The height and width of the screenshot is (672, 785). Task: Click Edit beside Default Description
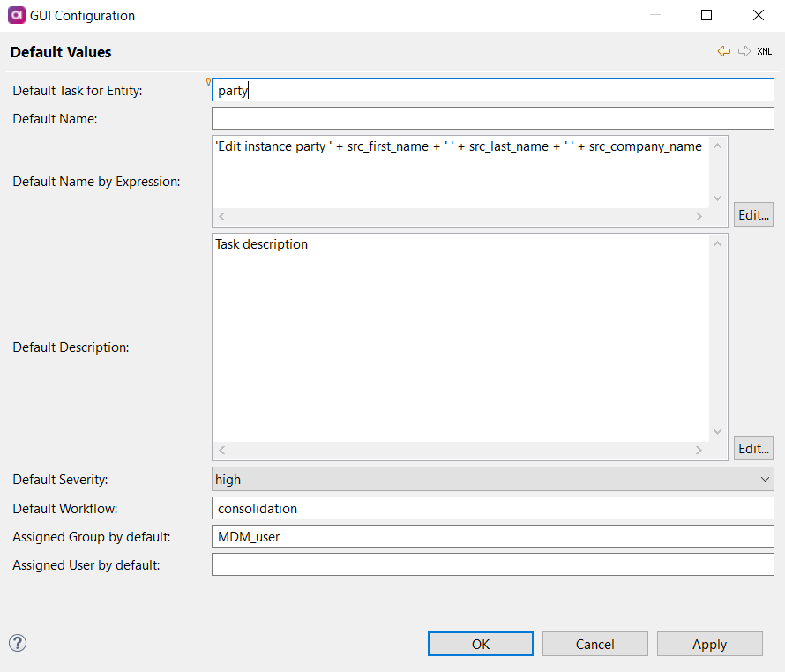[752, 448]
